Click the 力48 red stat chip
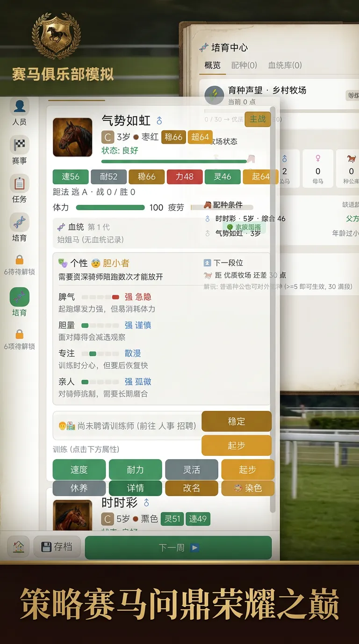 pyautogui.click(x=185, y=176)
